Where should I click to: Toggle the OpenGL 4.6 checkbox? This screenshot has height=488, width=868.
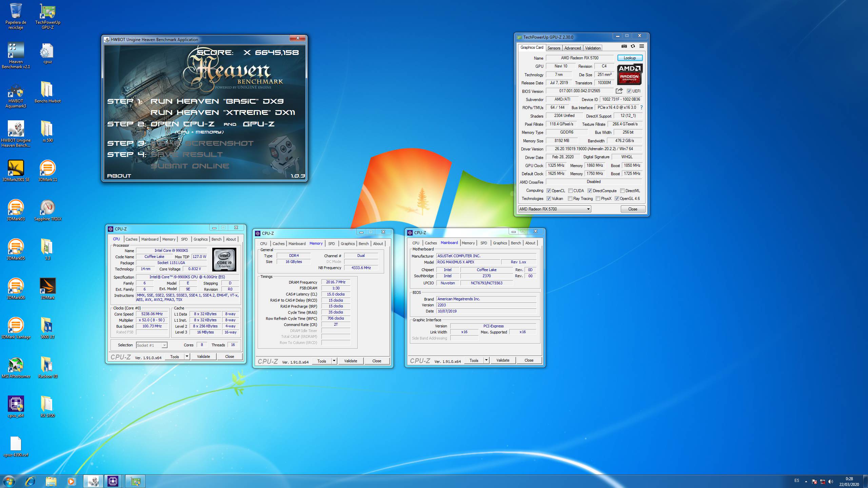pyautogui.click(x=617, y=199)
